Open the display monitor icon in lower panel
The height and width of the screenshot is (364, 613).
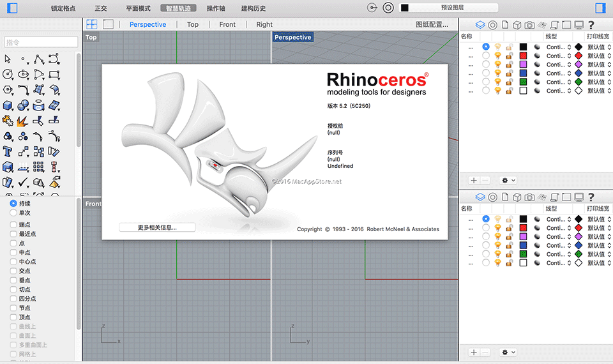pyautogui.click(x=579, y=197)
